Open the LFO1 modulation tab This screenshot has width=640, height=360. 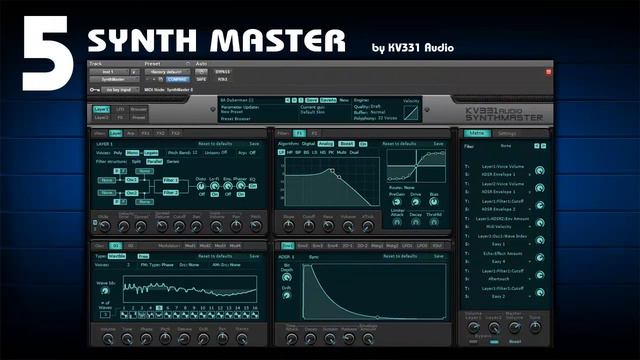[x=407, y=246]
